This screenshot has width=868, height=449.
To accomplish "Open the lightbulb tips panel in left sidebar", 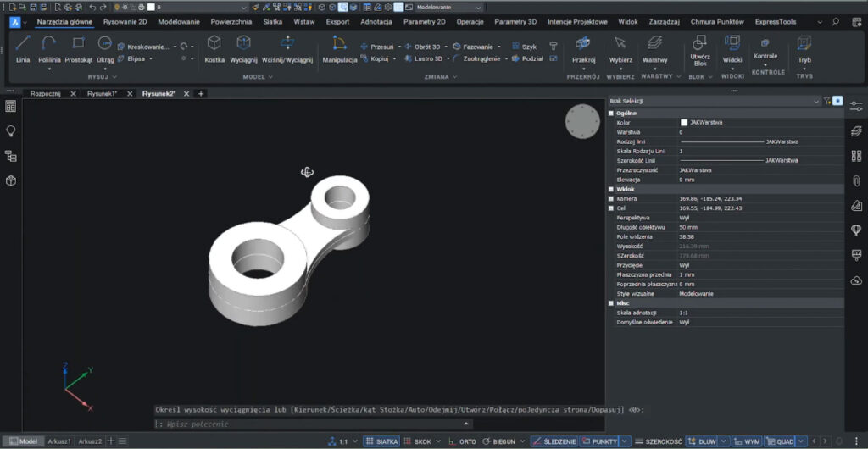I will point(10,130).
